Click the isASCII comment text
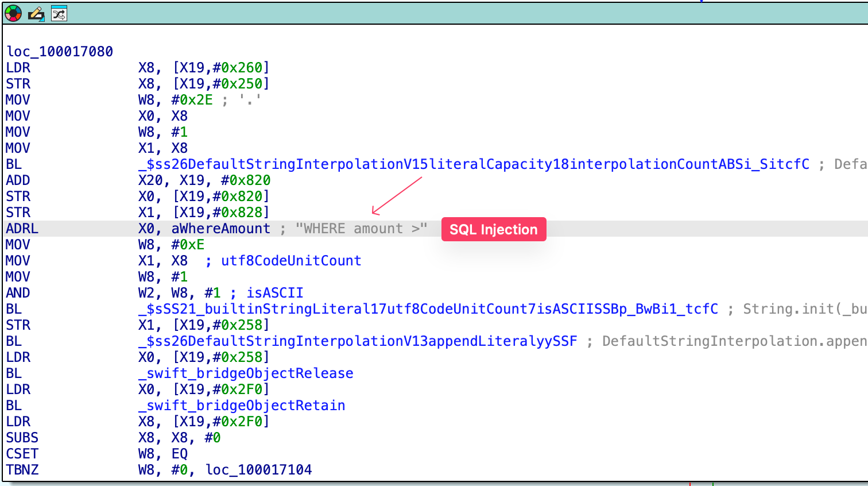 click(x=274, y=293)
